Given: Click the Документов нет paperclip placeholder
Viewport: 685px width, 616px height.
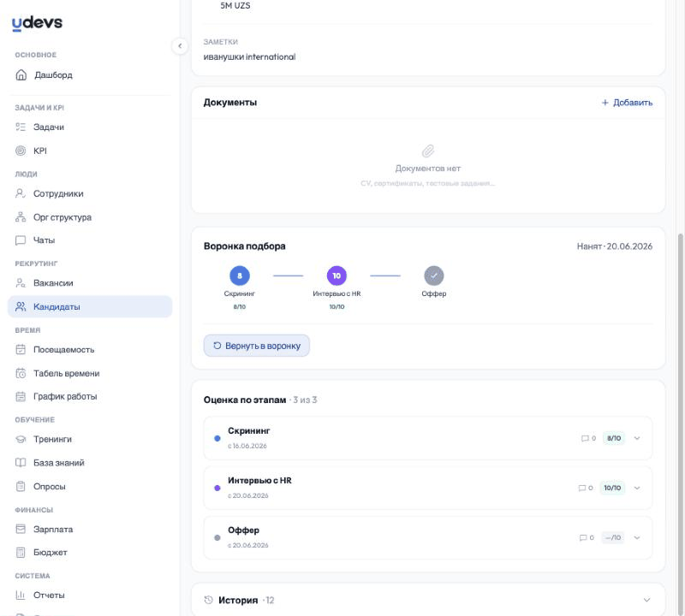Looking at the screenshot, I should point(427,151).
